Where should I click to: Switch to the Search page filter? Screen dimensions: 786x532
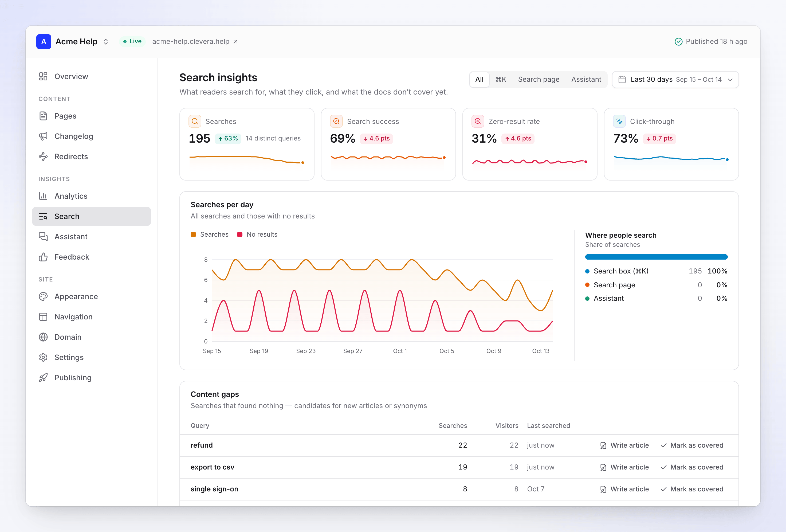(x=539, y=80)
